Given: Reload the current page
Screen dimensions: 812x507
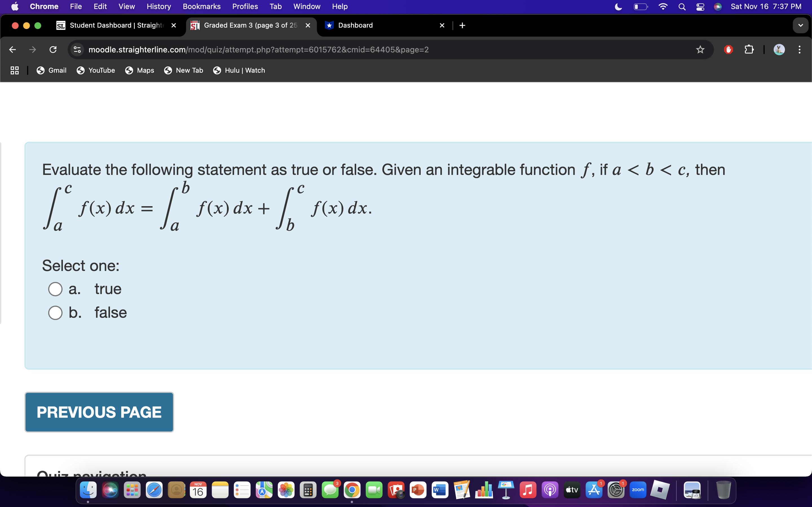Looking at the screenshot, I should (x=53, y=50).
